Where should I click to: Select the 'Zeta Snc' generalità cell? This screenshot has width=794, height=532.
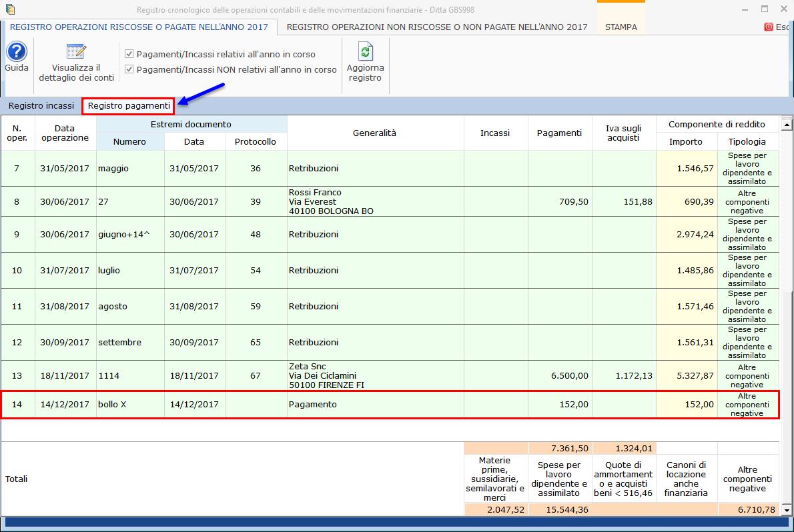(375, 375)
